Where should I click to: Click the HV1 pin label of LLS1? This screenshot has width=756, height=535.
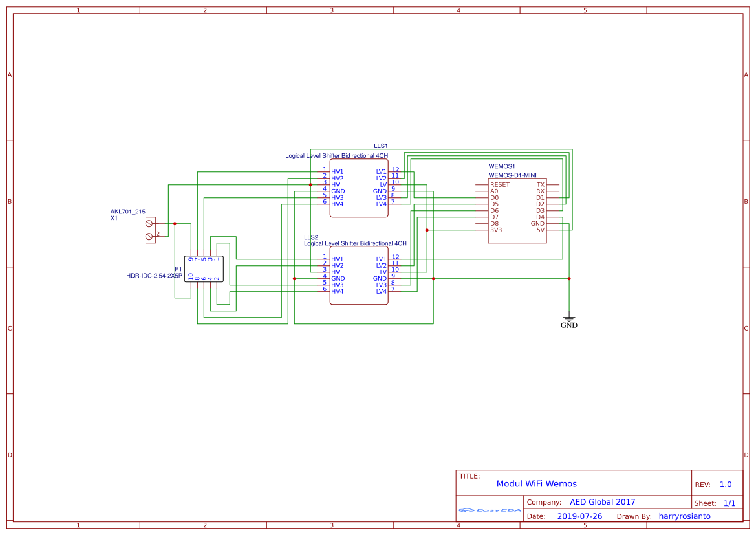tap(338, 171)
